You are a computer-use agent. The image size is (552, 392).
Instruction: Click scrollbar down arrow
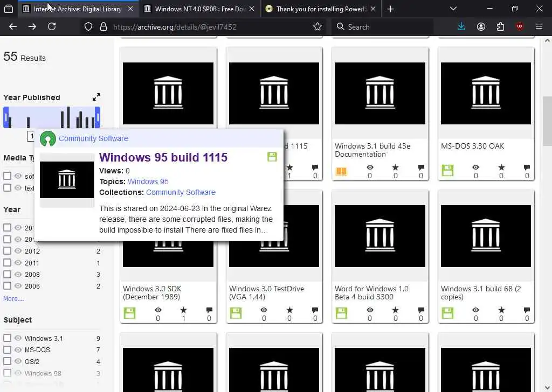[547, 388]
